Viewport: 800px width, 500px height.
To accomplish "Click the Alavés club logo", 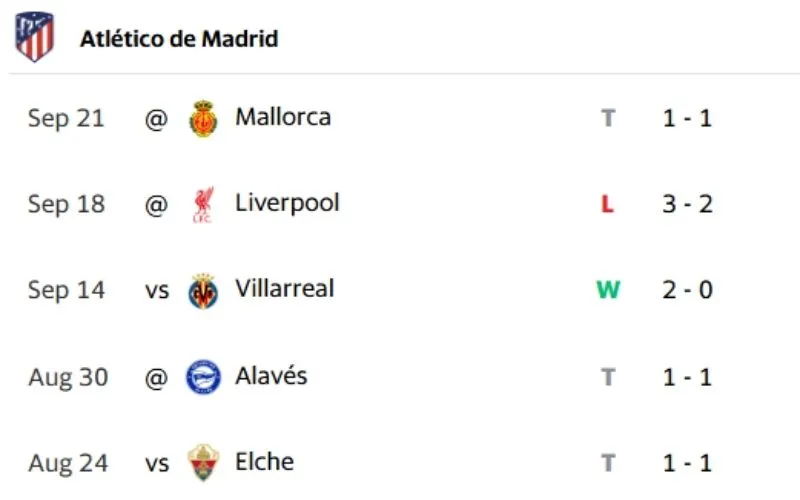I will click(x=203, y=377).
